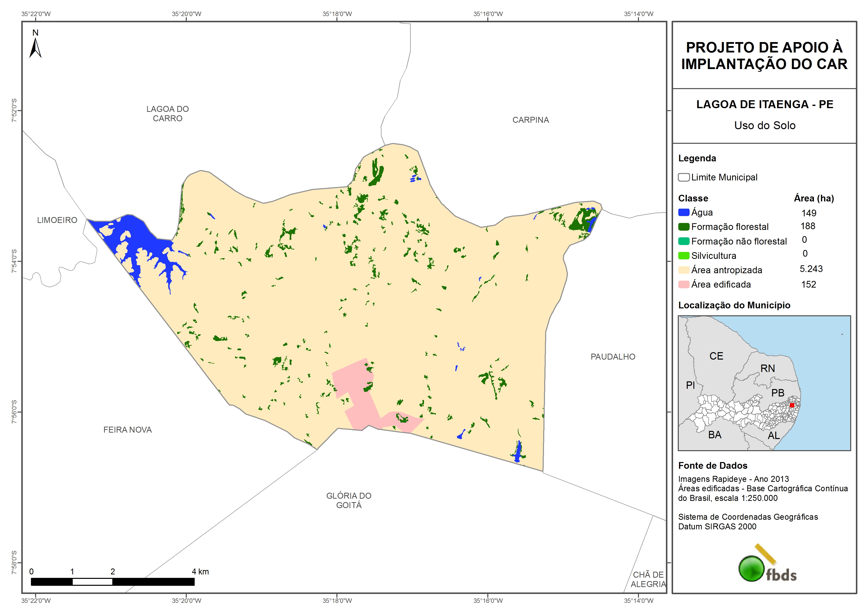868x614 pixels.
Task: Click the FEIRA NOVA municipality label
Action: click(x=127, y=430)
